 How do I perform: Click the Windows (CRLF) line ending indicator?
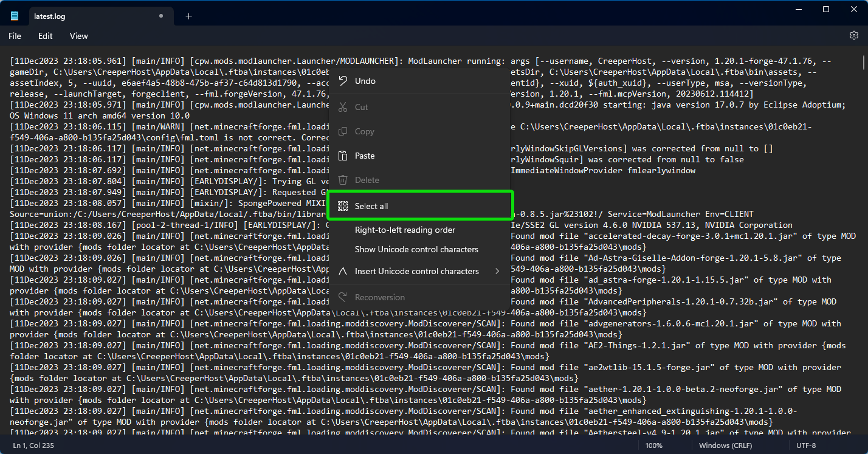click(x=725, y=445)
